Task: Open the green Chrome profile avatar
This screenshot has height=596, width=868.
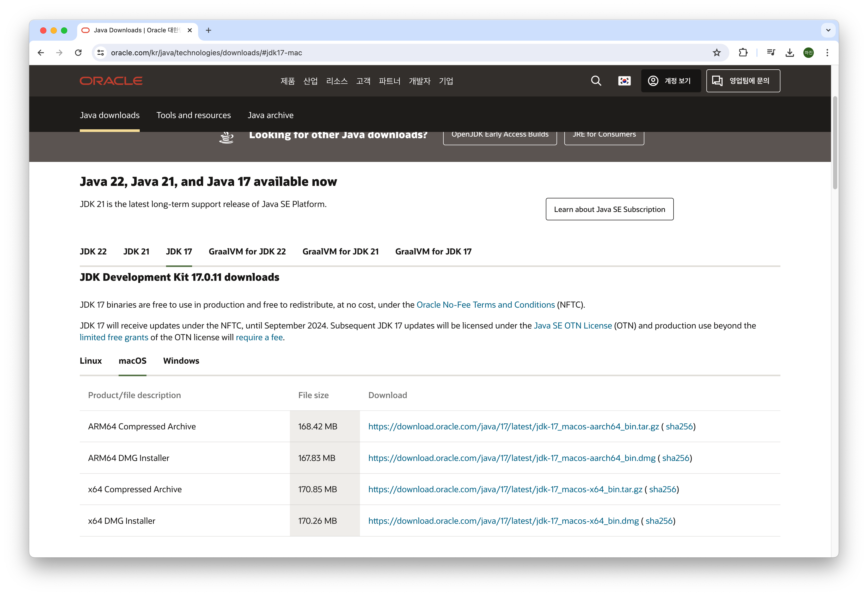Action: tap(808, 53)
